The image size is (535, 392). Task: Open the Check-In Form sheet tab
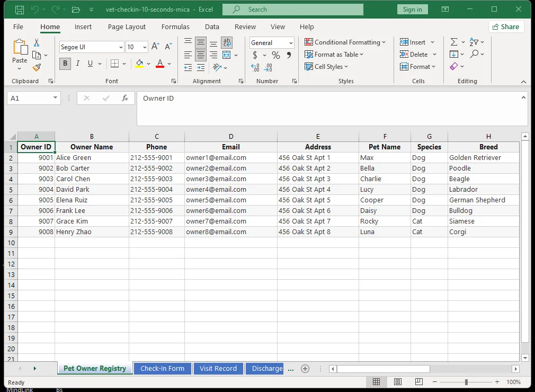(x=163, y=369)
